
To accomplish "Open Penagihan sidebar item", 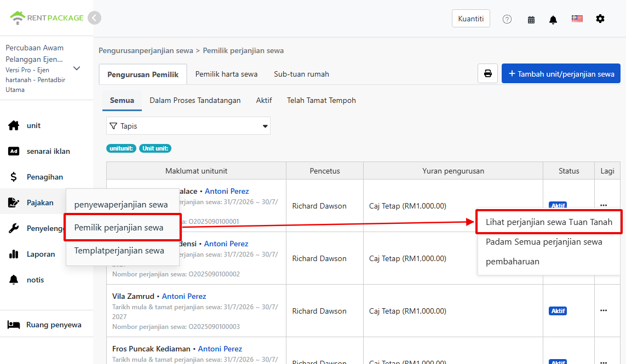I will 45,177.
